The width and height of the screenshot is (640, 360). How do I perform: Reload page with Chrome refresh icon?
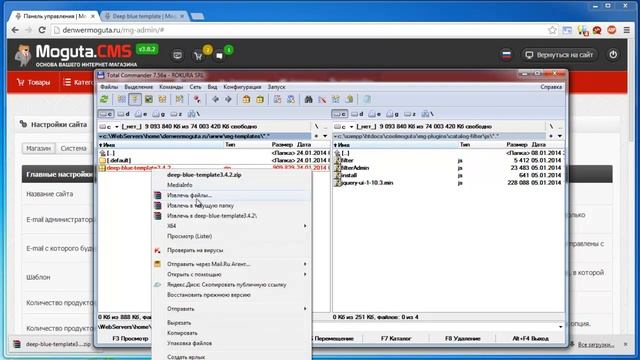click(42, 30)
